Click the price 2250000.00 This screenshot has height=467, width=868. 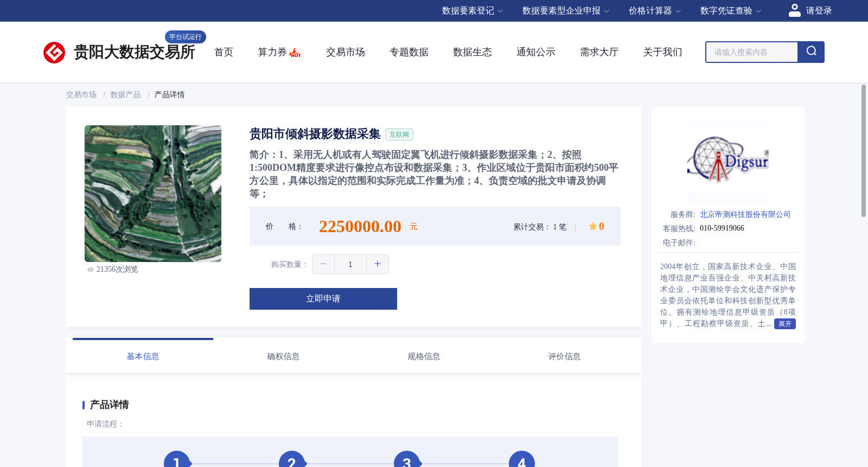click(360, 226)
